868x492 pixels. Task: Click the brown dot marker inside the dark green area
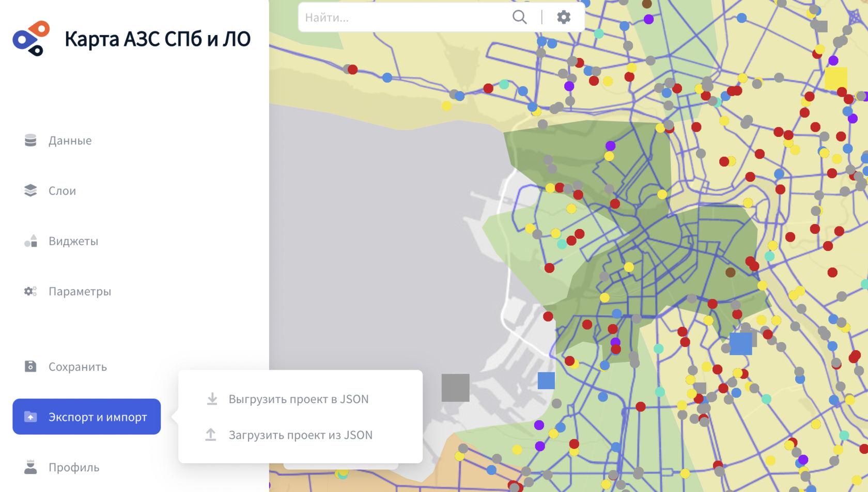click(x=730, y=273)
